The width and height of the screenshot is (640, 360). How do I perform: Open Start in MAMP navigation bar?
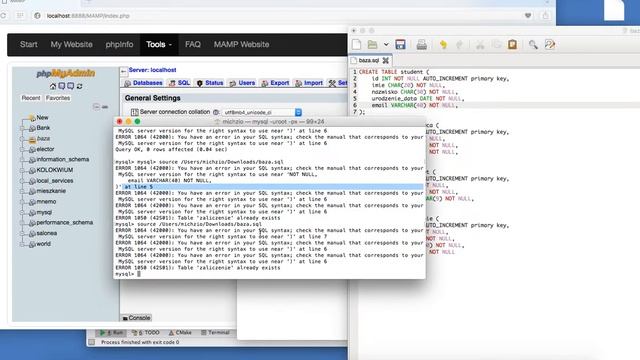click(x=29, y=44)
